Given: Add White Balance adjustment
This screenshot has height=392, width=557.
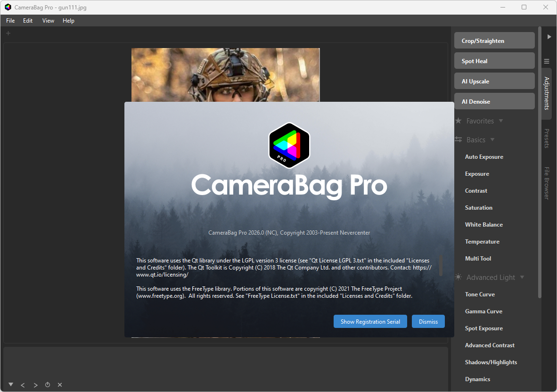Looking at the screenshot, I should click(484, 224).
